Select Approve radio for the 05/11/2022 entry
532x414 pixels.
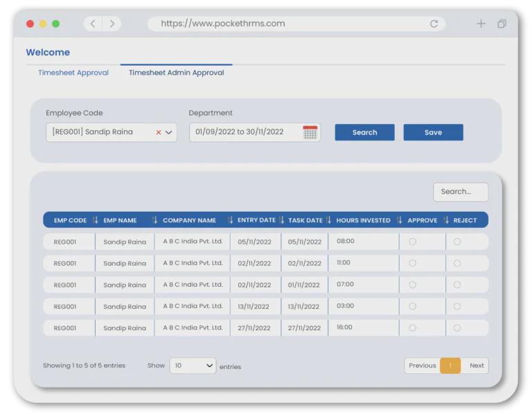(413, 242)
